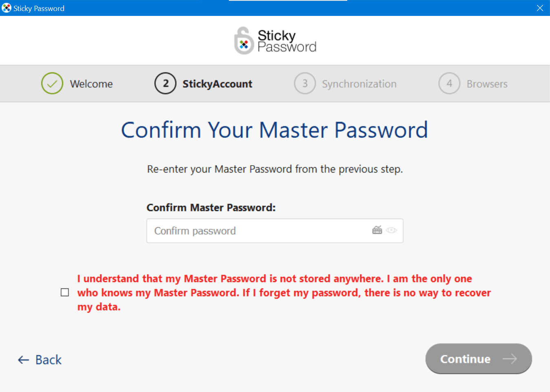Viewport: 550px width, 392px height.
Task: Click the Welcome step checkmark icon
Action: (52, 84)
